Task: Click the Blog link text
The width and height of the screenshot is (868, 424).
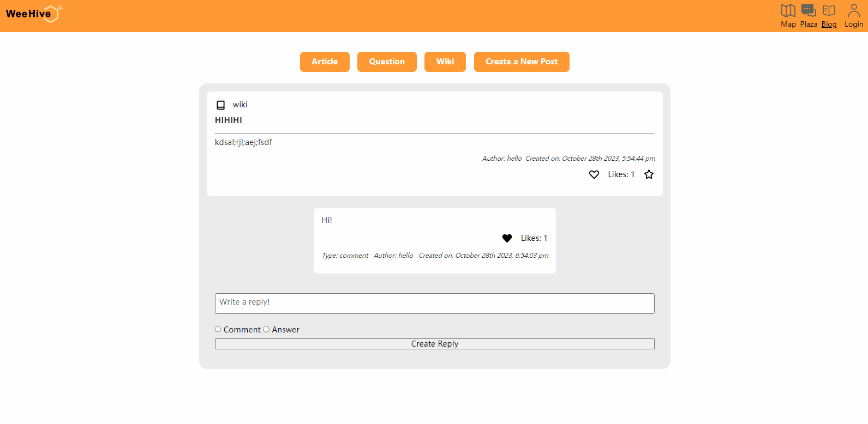Action: pyautogui.click(x=829, y=25)
